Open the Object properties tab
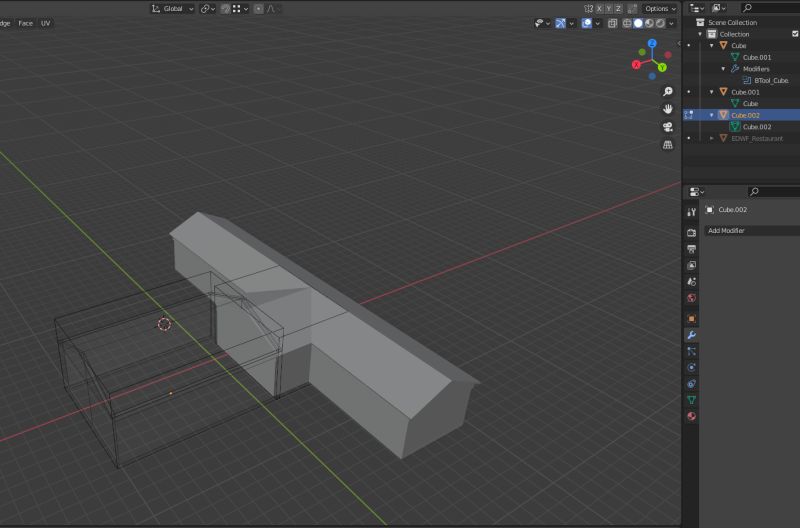The height and width of the screenshot is (528, 800). point(691,319)
